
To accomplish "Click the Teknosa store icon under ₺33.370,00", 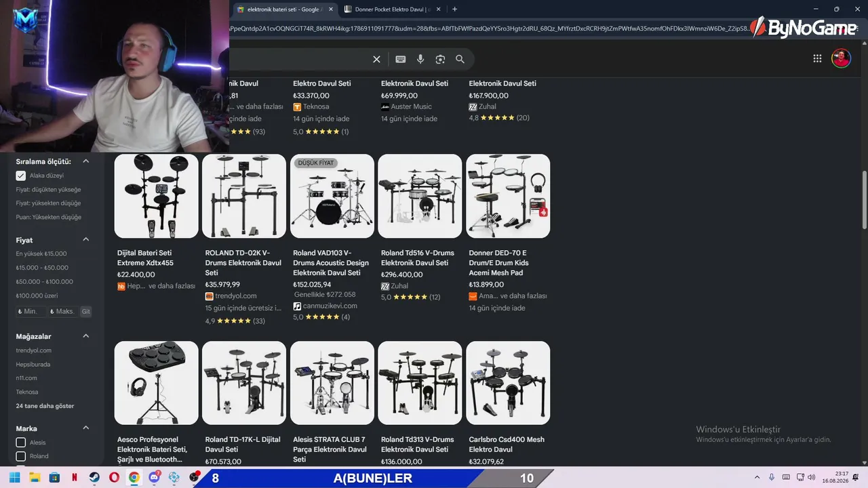I will click(297, 107).
